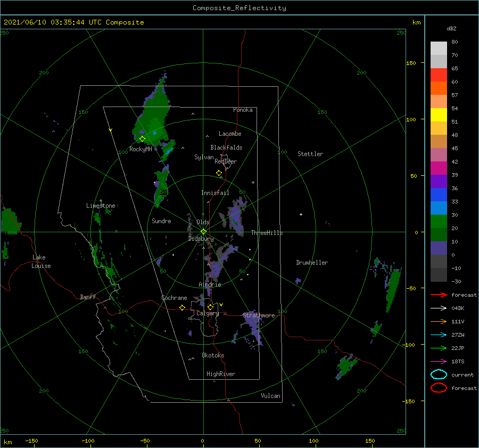
Task: Click the yellow diamond at the radar center
Action: click(203, 232)
